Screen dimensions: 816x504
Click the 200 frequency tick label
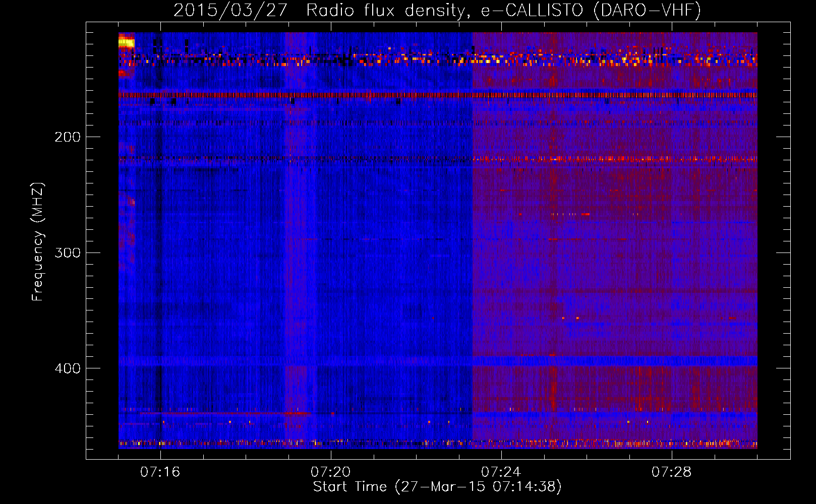(68, 137)
